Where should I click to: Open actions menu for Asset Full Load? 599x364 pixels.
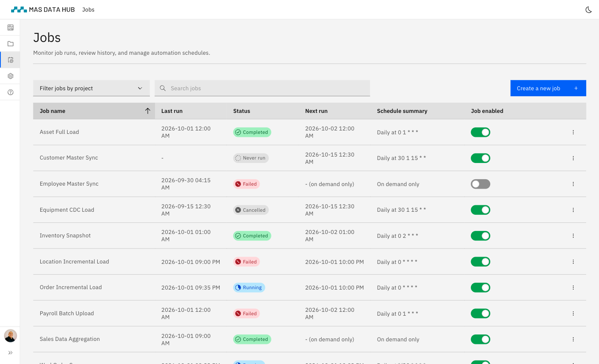pos(573,132)
